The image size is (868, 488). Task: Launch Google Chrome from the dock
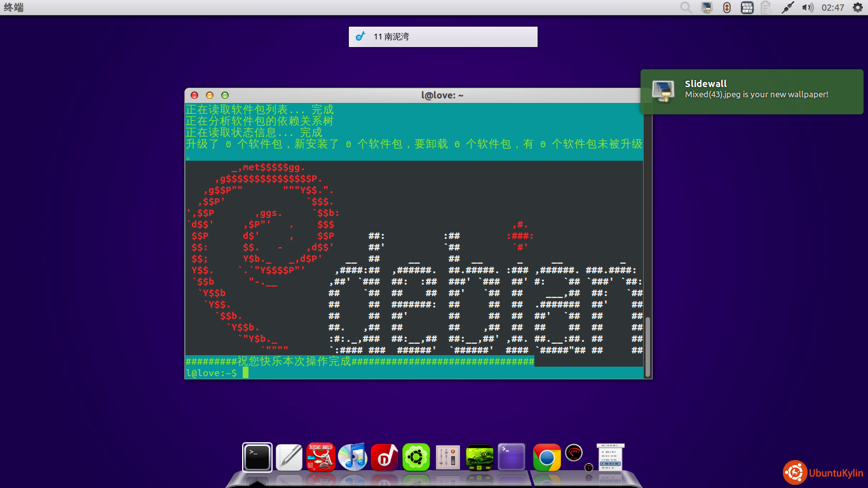click(547, 457)
